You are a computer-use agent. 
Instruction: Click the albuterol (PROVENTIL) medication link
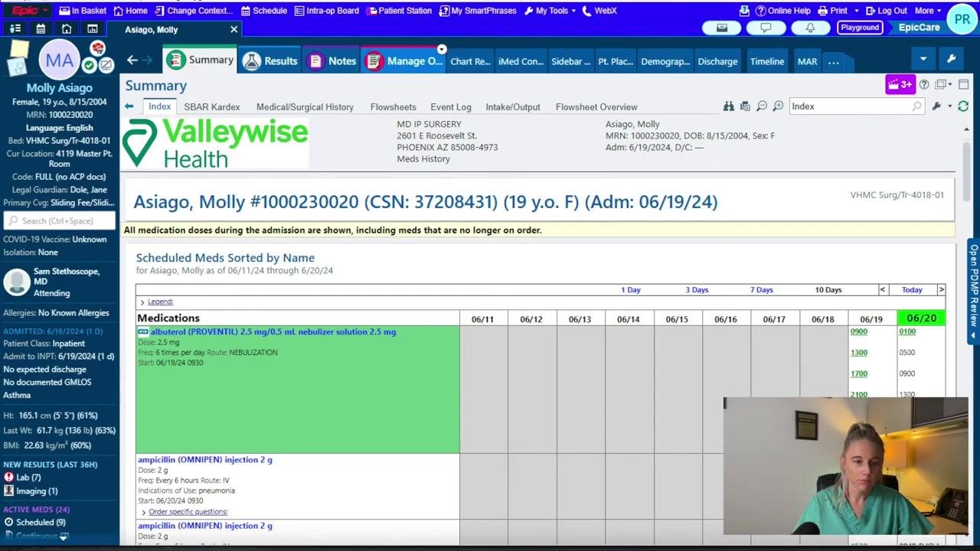[273, 332]
